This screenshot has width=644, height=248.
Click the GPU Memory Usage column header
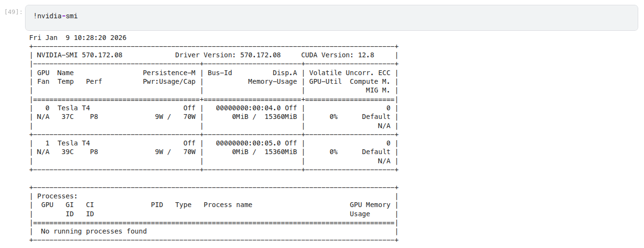click(x=369, y=209)
